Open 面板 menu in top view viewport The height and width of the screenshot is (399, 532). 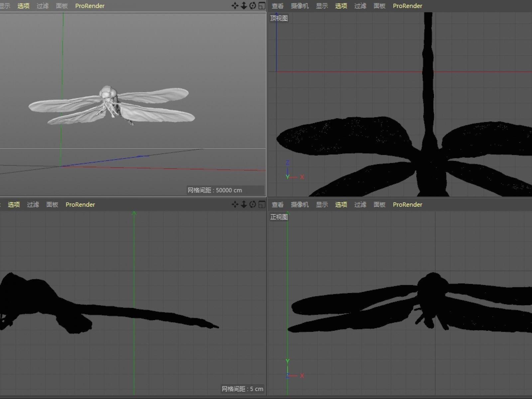coord(379,6)
